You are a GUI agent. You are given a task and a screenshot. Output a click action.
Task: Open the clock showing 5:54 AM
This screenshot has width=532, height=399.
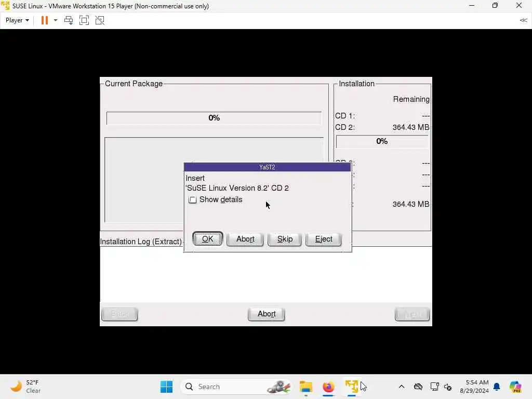tap(474, 387)
